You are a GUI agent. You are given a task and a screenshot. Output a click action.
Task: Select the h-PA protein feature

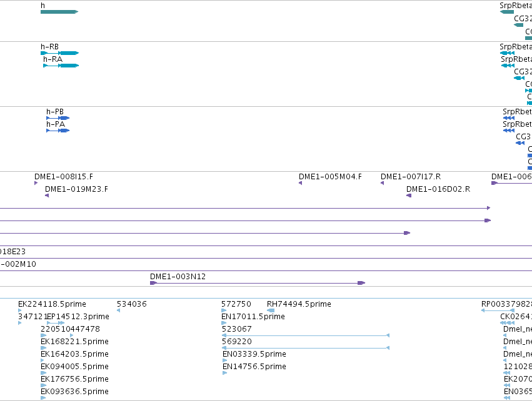tap(58, 131)
